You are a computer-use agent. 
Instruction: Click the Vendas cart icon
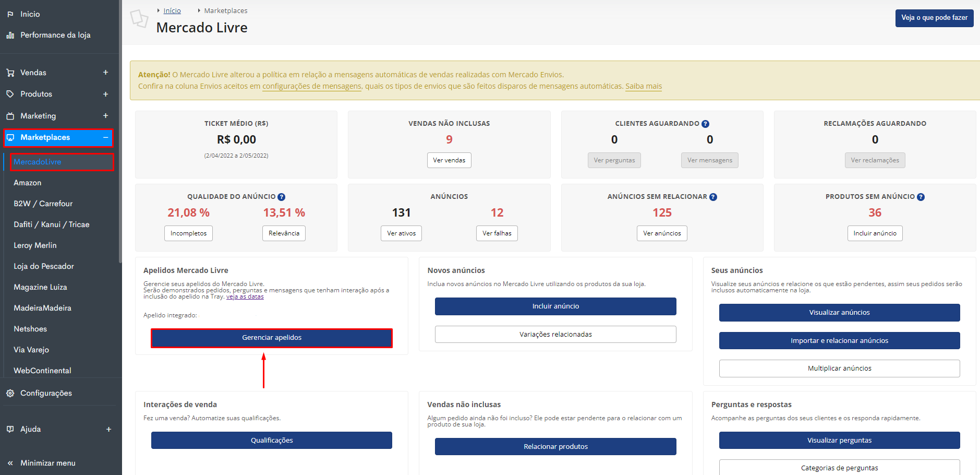(x=10, y=73)
